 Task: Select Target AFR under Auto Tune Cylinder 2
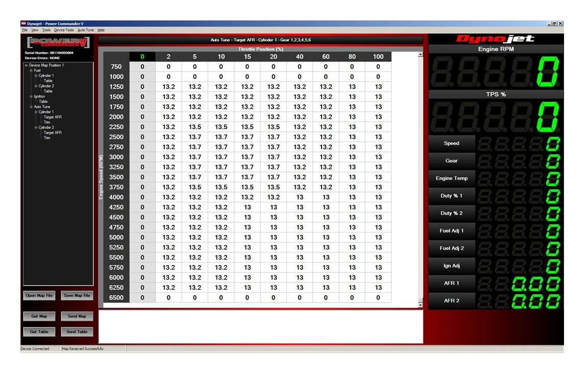(52, 133)
